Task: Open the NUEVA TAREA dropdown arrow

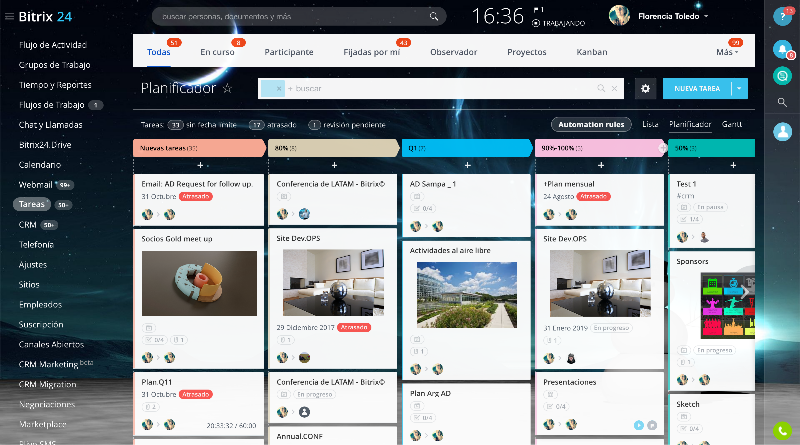Action: (739, 88)
